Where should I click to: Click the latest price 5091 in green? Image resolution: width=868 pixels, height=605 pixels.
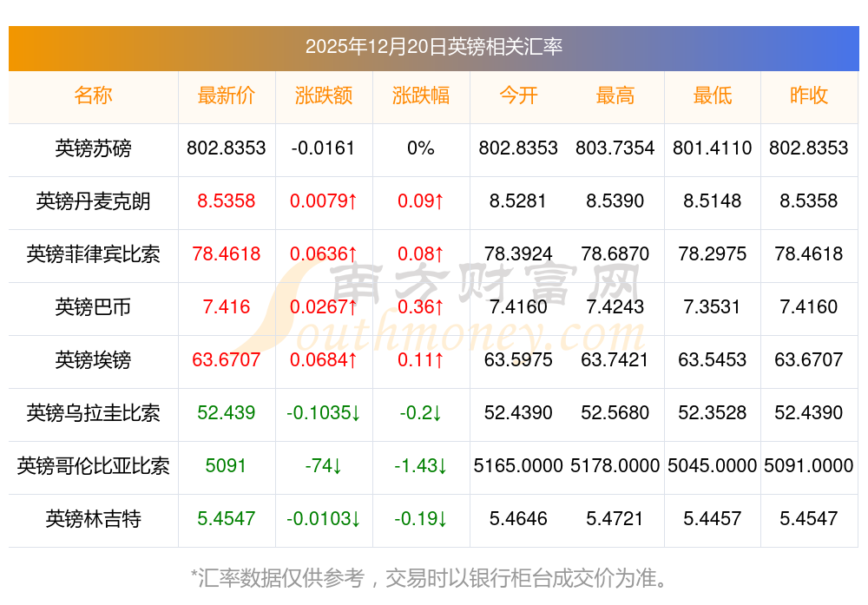(226, 466)
